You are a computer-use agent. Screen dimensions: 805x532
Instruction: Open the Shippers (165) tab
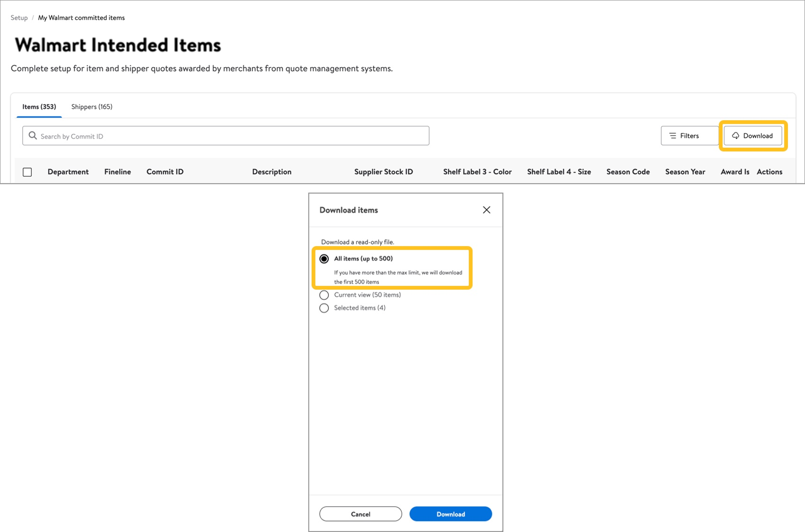click(x=92, y=107)
